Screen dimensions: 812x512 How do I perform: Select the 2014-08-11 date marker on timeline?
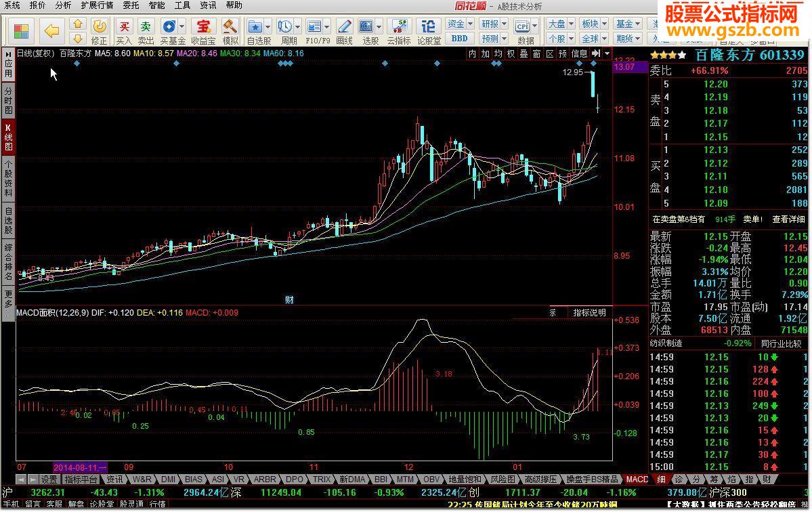pos(80,467)
